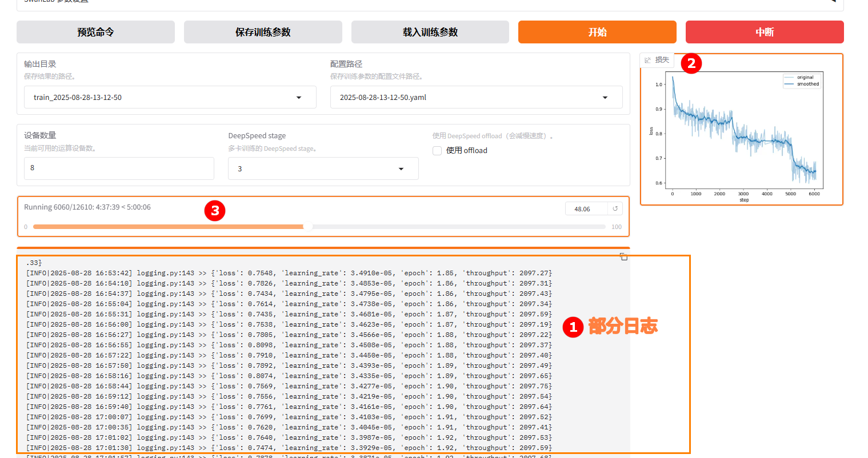868x458 pixels.
Task: Copy the training log output
Action: tap(623, 257)
